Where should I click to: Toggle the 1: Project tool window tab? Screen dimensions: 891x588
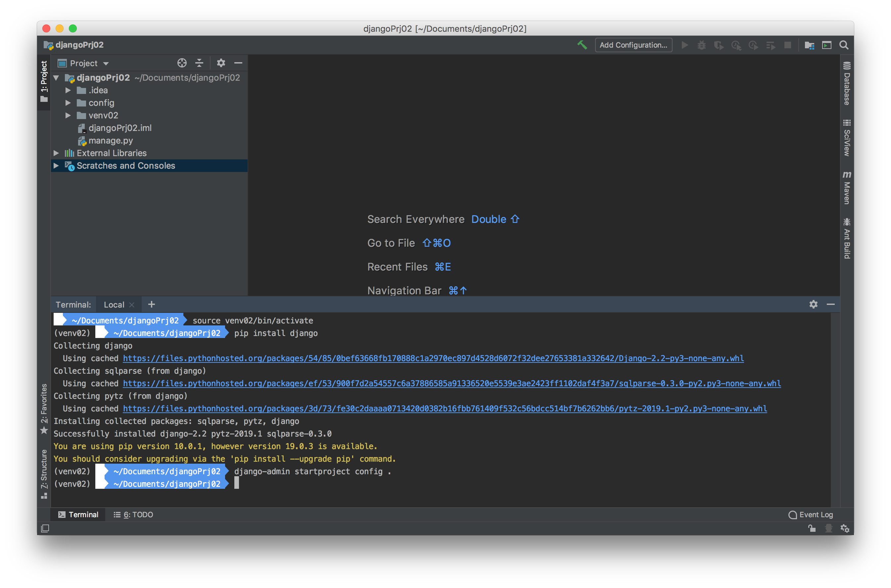pyautogui.click(x=44, y=81)
